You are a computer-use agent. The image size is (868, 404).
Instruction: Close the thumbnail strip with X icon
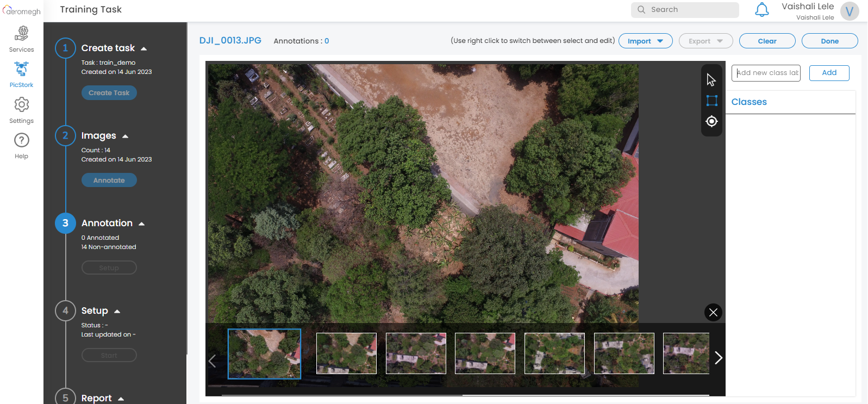(x=713, y=312)
